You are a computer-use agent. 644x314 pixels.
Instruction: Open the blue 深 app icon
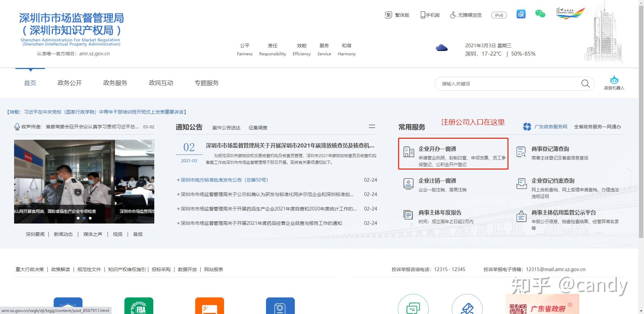point(521,14)
